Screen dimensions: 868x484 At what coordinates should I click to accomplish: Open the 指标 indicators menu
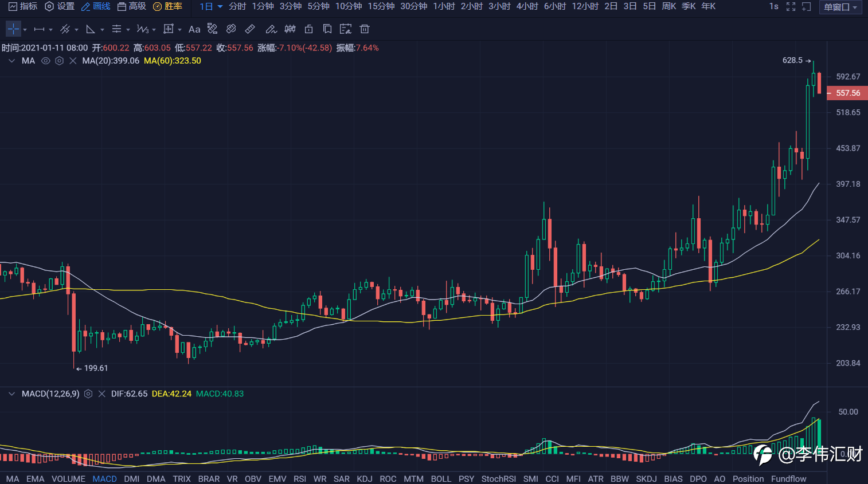(x=23, y=6)
